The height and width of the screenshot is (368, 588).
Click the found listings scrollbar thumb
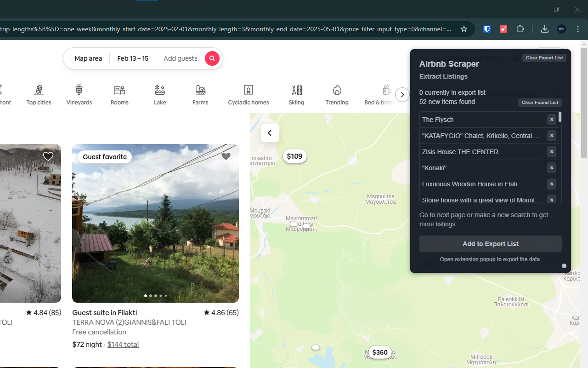[x=560, y=117]
